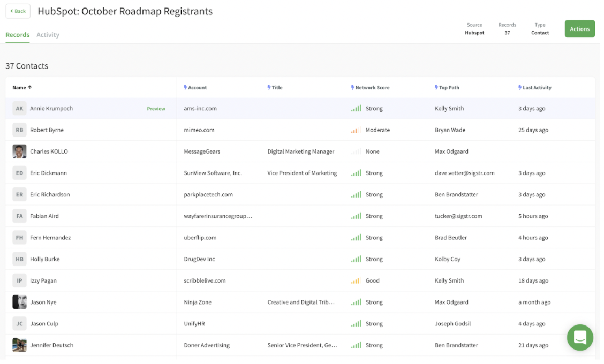Open Eric Richardson contact name
Image resolution: width=604 pixels, height=364 pixels.
[50, 194]
